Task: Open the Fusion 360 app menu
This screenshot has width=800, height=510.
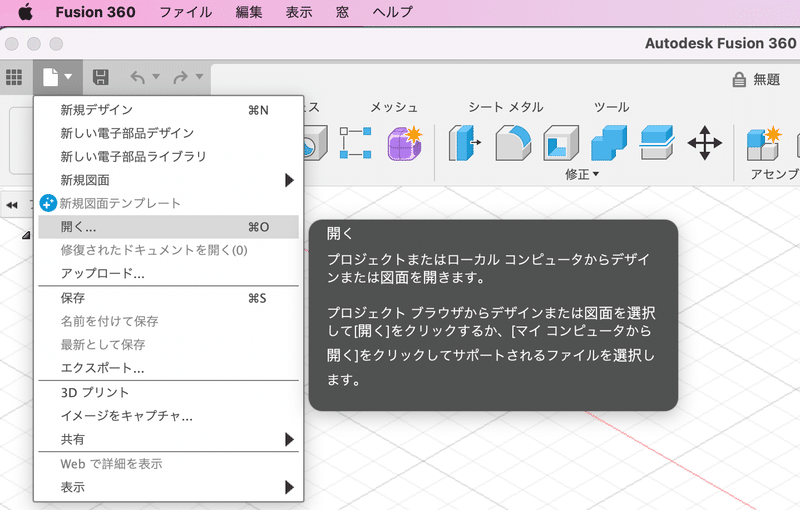Action: [x=95, y=12]
